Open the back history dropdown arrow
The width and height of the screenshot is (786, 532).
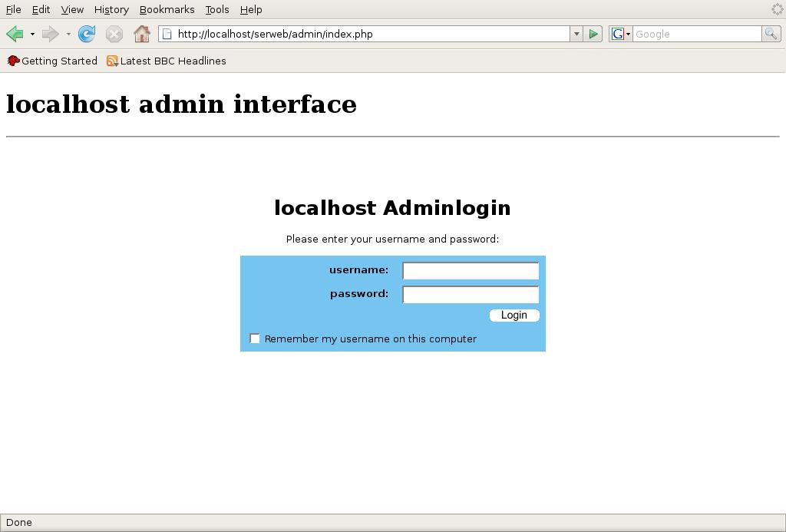(32, 34)
